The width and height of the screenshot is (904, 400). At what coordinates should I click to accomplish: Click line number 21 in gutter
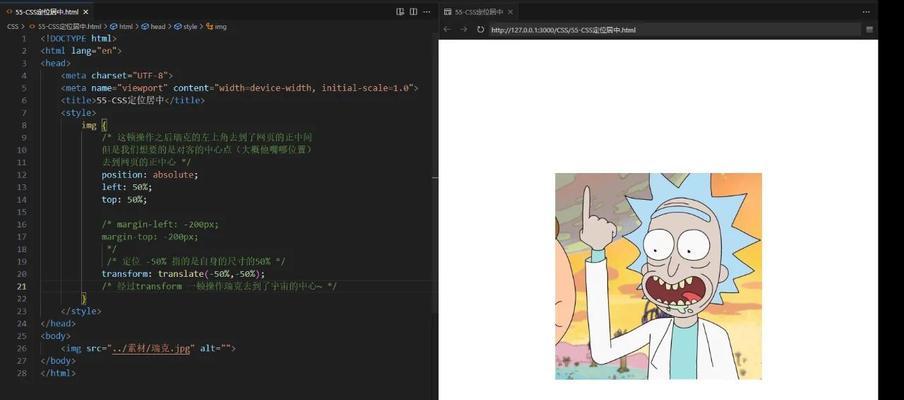[22, 286]
